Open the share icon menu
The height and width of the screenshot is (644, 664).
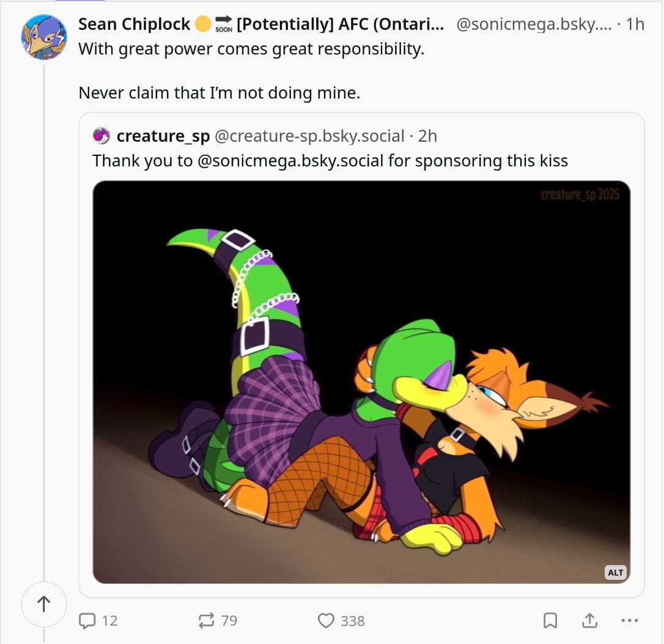[589, 621]
